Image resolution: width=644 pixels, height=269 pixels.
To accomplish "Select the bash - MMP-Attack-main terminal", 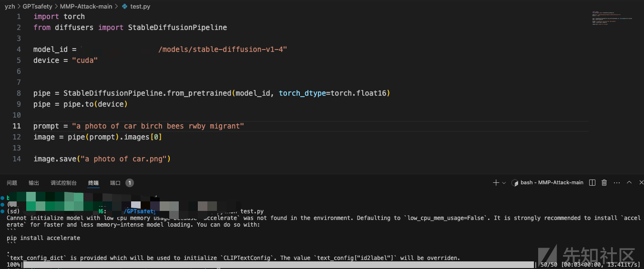I will coord(547,182).
